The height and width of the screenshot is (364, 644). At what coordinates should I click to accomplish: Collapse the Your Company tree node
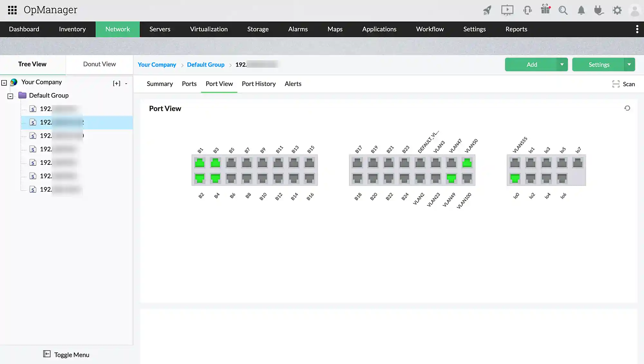[4, 83]
